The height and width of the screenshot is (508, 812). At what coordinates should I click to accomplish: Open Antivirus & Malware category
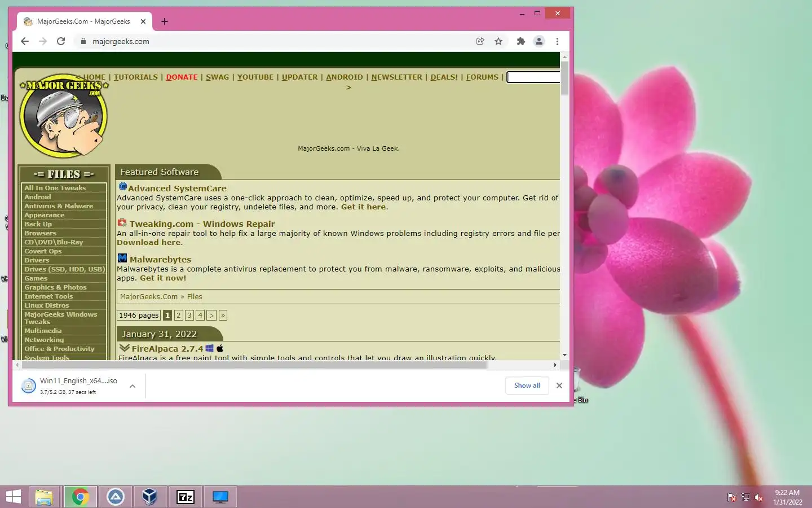point(59,206)
